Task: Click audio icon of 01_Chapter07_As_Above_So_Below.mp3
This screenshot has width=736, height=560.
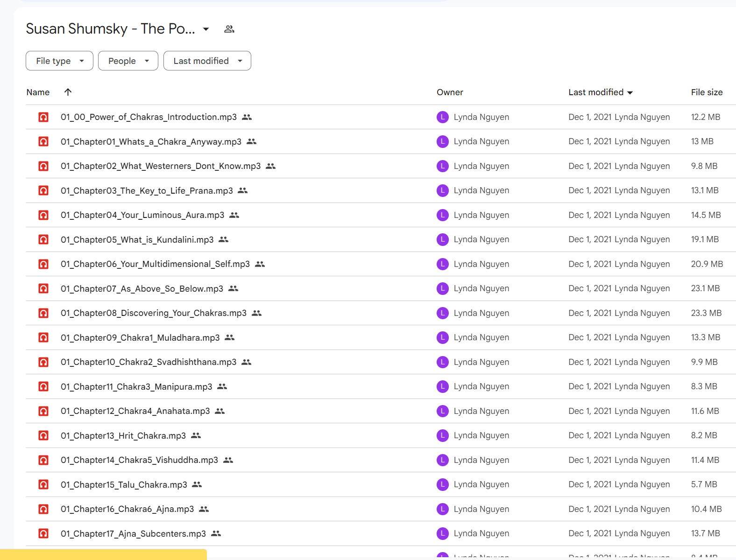Action: 43,288
